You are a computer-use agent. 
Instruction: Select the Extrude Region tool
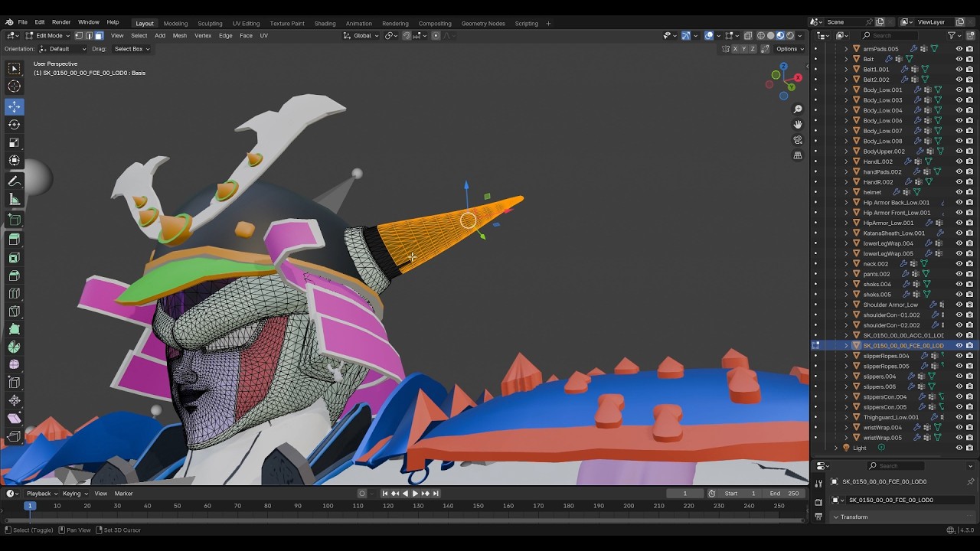tap(14, 240)
